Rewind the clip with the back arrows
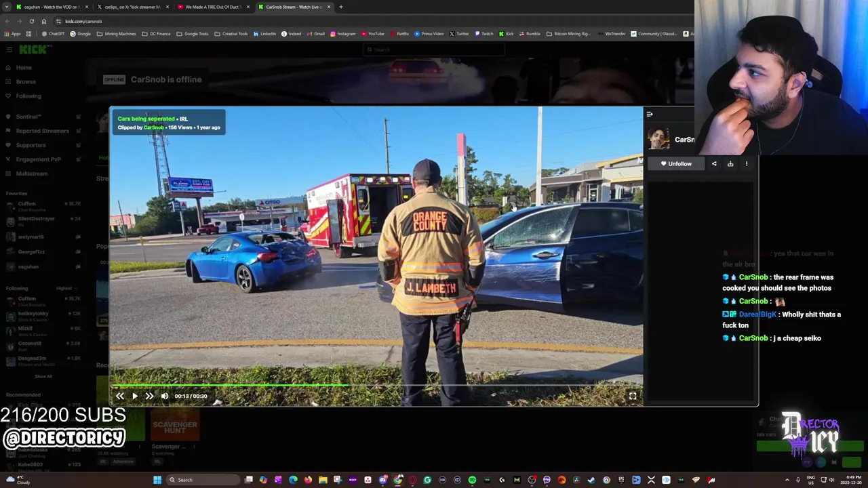Image resolution: width=868 pixels, height=488 pixels. pos(119,396)
